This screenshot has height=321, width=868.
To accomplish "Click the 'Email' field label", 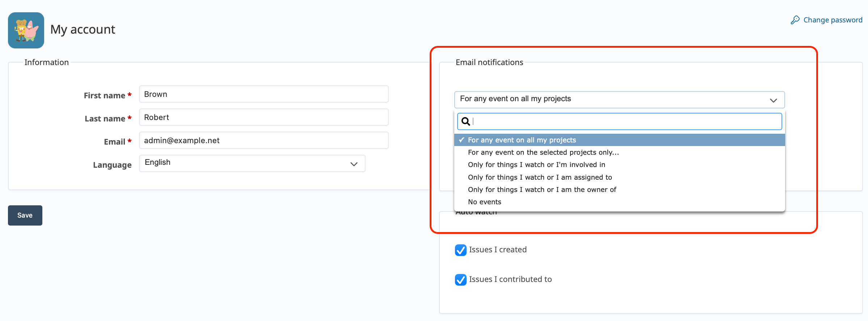I will point(114,142).
